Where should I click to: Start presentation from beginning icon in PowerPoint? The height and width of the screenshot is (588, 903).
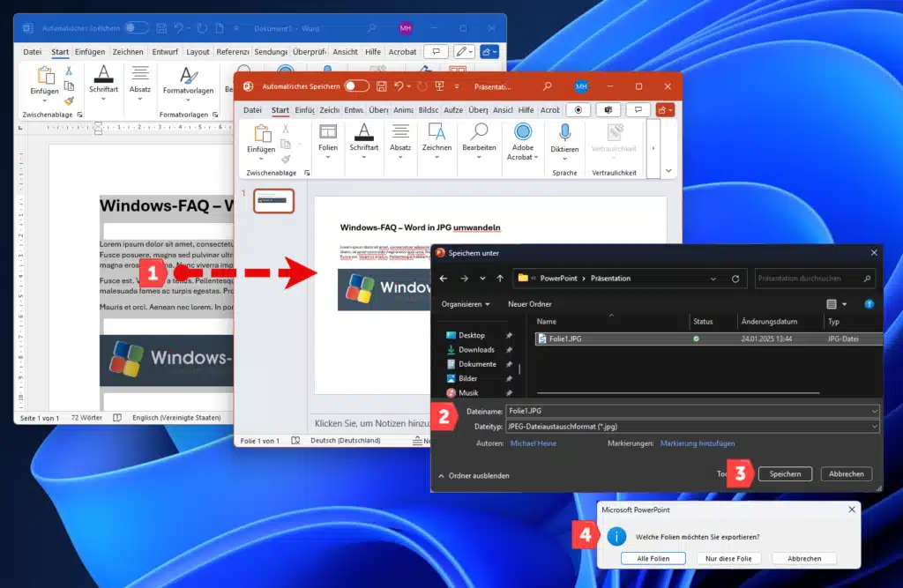tap(439, 86)
